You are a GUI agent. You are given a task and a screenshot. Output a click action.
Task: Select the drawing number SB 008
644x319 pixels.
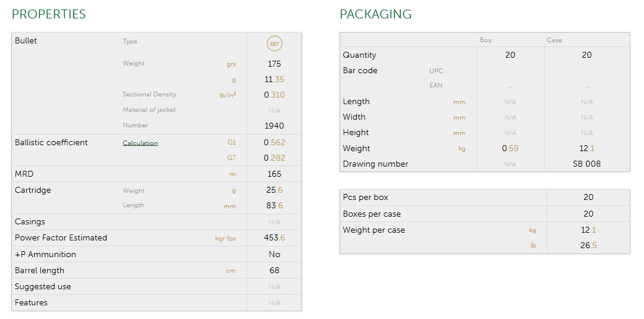click(x=587, y=164)
